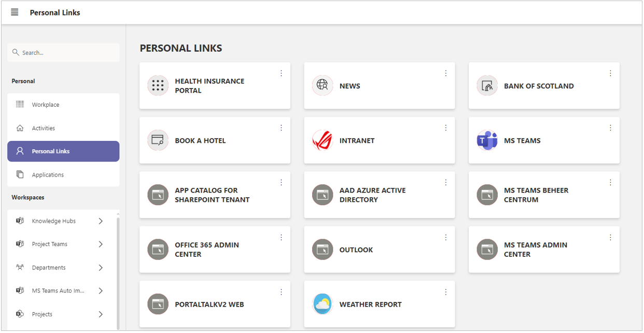Click the Bank of Scotland tile icon
The width and height of the screenshot is (644, 333).
(487, 85)
